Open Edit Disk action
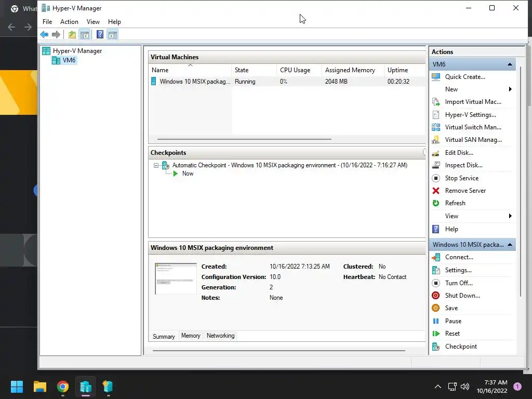Image resolution: width=532 pixels, height=399 pixels. pos(459,153)
